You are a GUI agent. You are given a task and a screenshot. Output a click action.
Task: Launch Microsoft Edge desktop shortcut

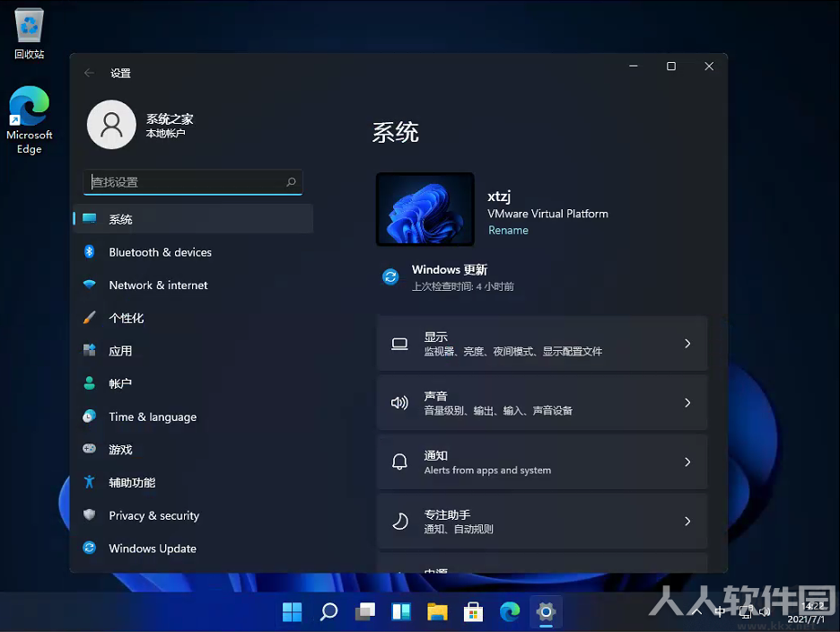(x=29, y=120)
